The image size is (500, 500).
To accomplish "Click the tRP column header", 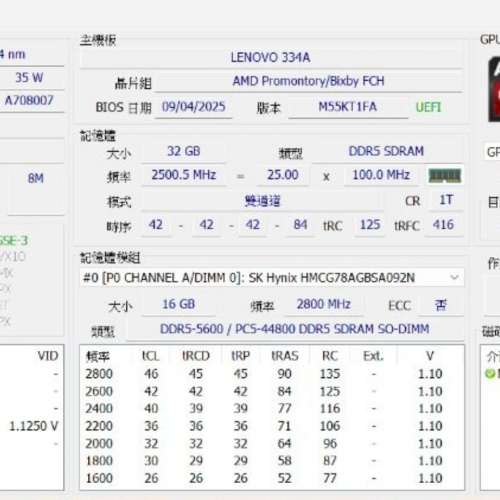I will pyautogui.click(x=240, y=356).
